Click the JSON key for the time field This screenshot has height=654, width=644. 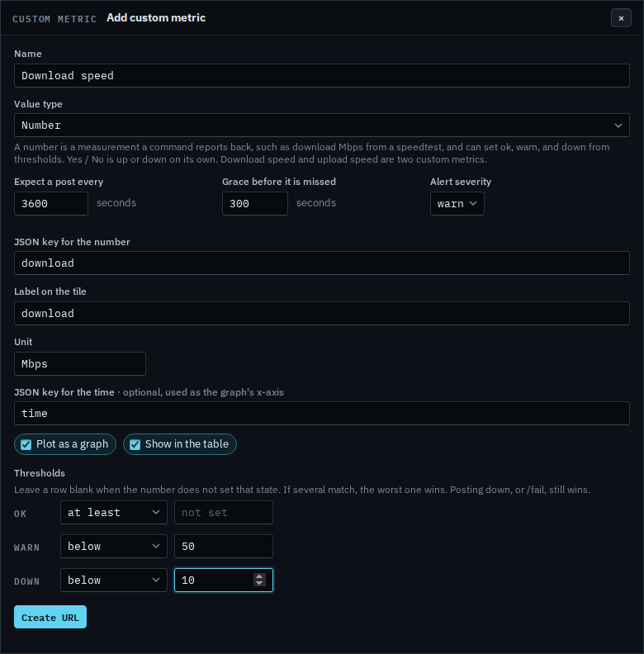coord(321,414)
